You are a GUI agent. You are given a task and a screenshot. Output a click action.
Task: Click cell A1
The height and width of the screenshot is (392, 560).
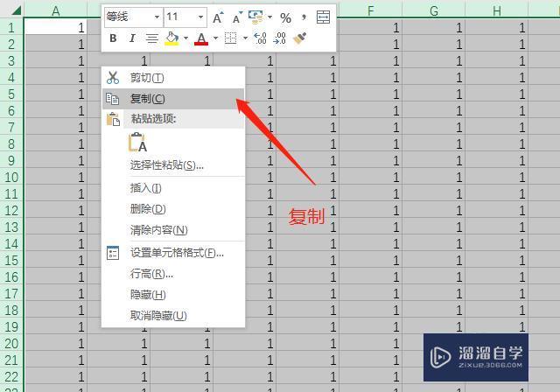pos(56,27)
